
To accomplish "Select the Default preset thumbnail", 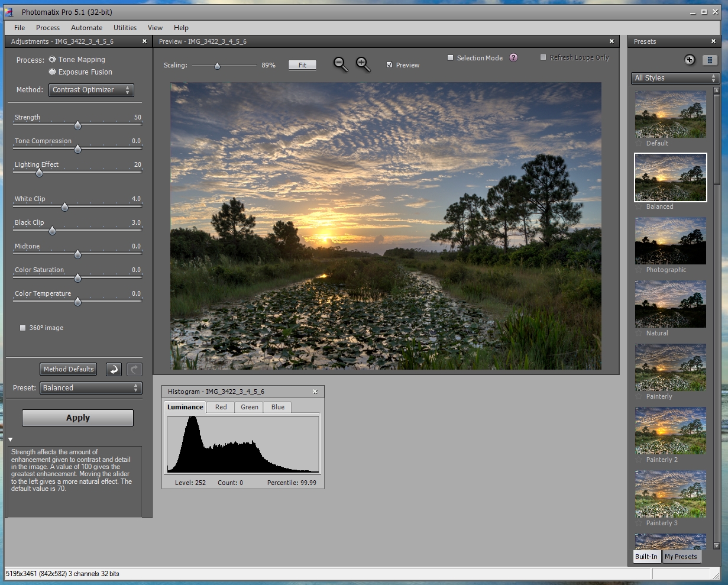I will tap(671, 114).
